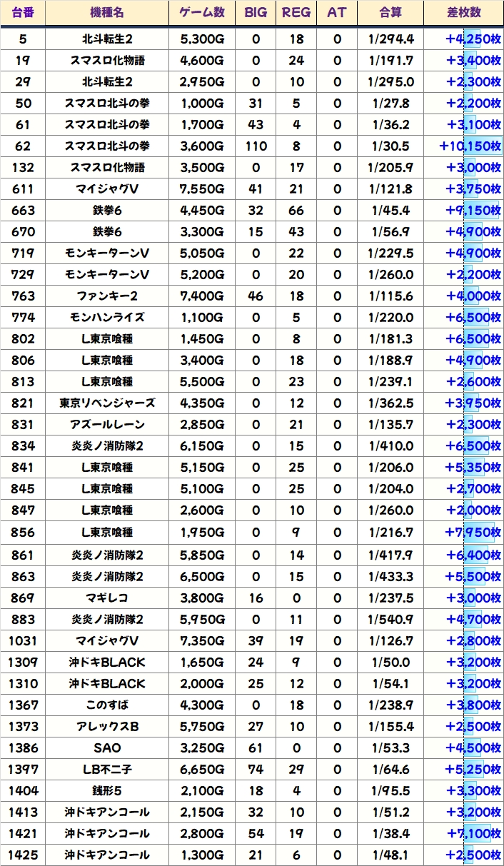Click the 合算 column header
The width and height of the screenshot is (504, 866).
click(390, 13)
